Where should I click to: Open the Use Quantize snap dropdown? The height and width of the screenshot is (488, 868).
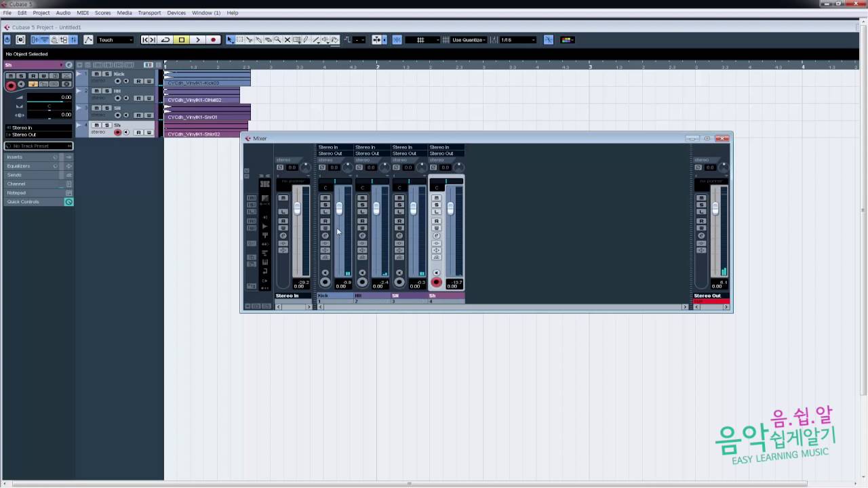(x=468, y=40)
